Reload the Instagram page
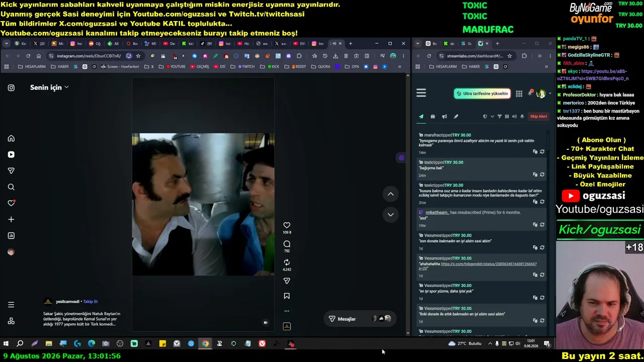The width and height of the screenshot is (644, 362). (28, 56)
